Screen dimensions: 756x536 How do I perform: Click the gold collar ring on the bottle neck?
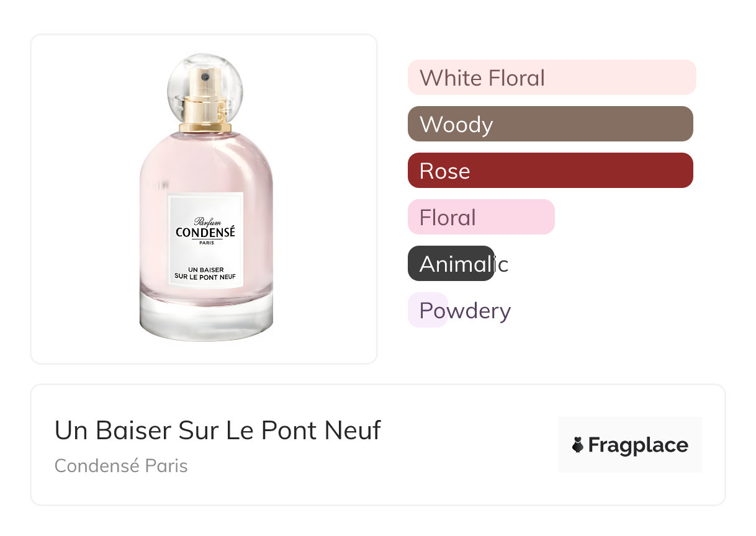(x=205, y=128)
